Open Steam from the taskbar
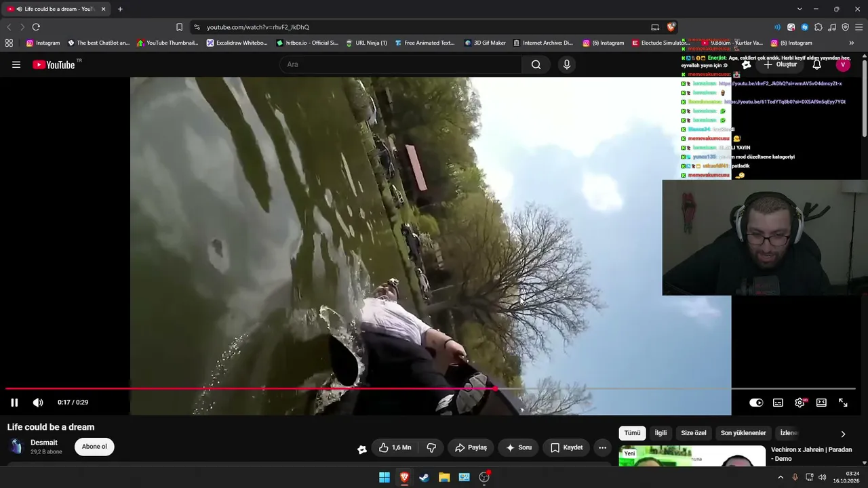The width and height of the screenshot is (868, 488). (425, 477)
